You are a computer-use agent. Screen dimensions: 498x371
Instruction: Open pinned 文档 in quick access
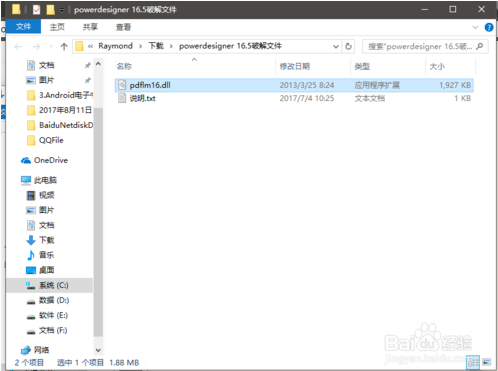tap(46, 65)
